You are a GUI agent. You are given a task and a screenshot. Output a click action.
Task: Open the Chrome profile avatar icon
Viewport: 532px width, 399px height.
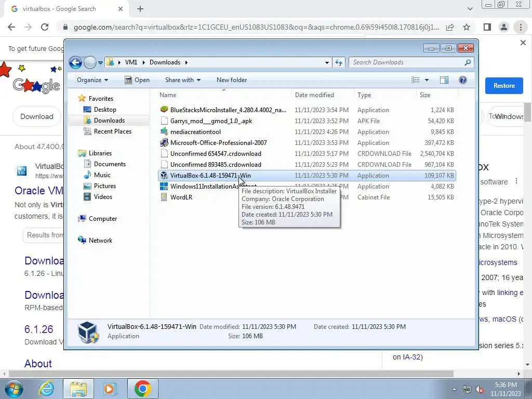pyautogui.click(x=504, y=27)
